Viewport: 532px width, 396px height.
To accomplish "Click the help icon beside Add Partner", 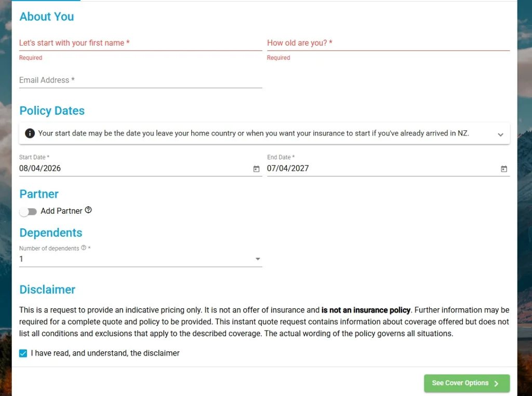I will 88,210.
